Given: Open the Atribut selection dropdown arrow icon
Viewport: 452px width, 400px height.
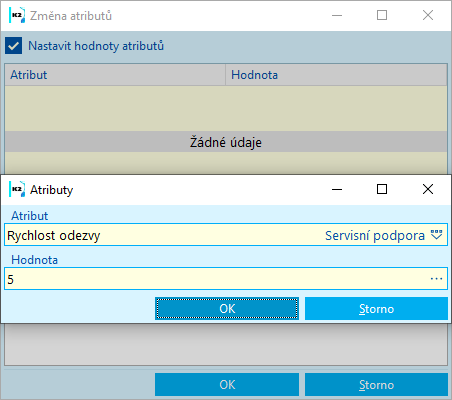Looking at the screenshot, I should (436, 235).
